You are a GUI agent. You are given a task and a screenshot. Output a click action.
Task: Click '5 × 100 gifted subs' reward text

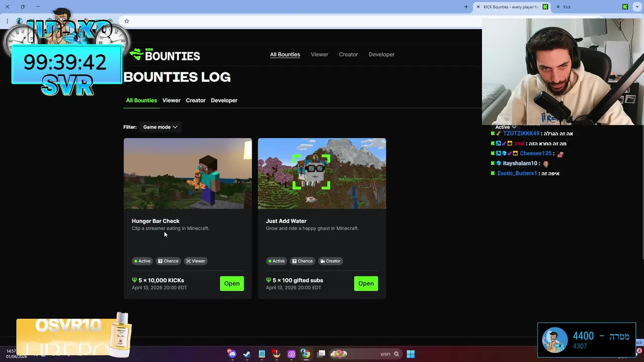298,280
